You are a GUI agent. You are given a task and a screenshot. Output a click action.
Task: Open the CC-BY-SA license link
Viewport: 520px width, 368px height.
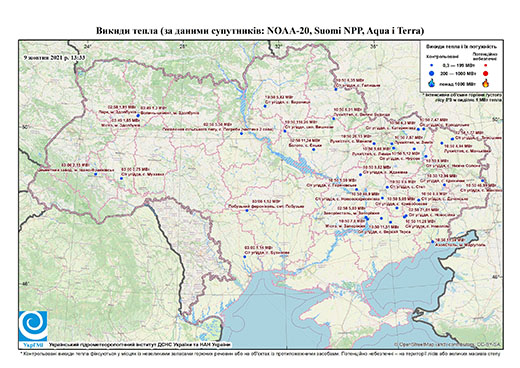click(489, 344)
